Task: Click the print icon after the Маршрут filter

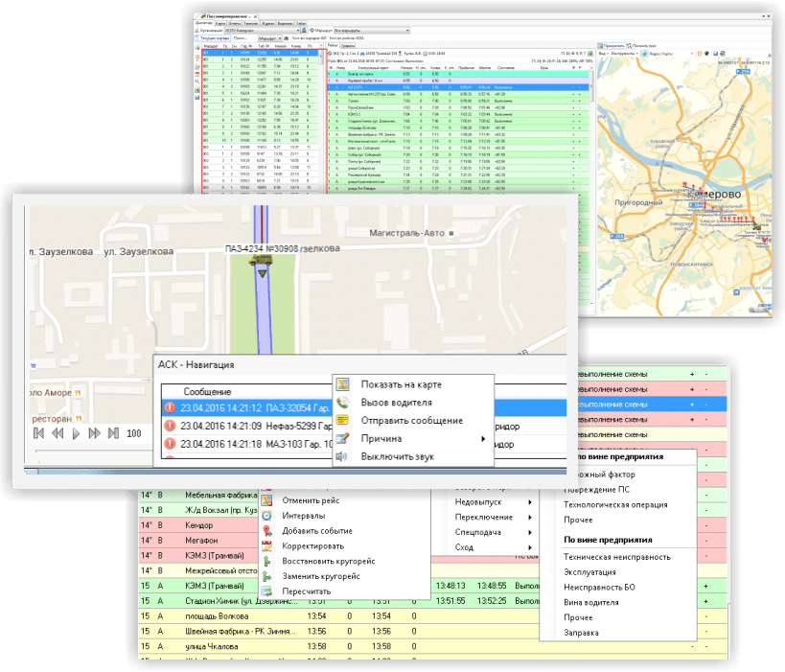Action: [x=286, y=38]
